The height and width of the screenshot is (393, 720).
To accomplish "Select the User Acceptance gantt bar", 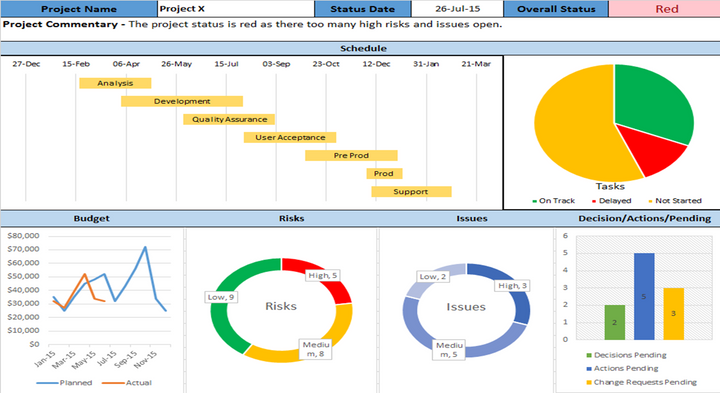I will click(290, 137).
